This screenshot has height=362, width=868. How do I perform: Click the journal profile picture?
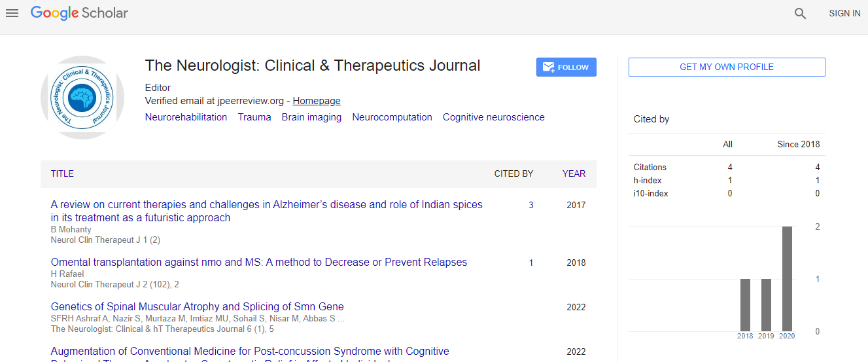click(x=82, y=98)
